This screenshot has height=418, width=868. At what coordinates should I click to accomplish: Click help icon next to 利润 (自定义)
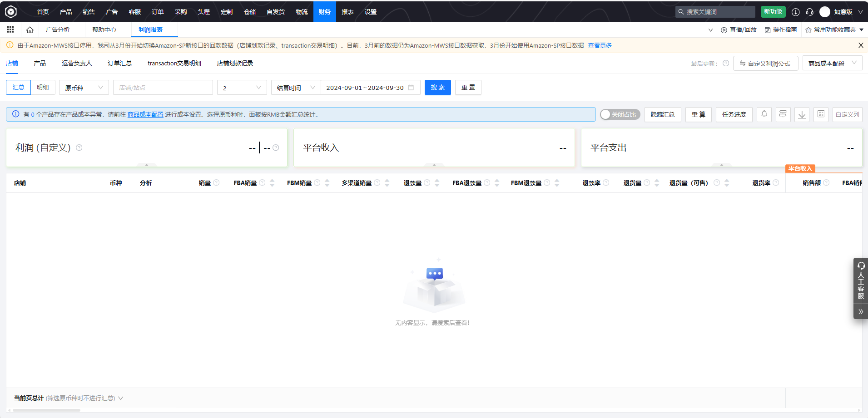79,148
